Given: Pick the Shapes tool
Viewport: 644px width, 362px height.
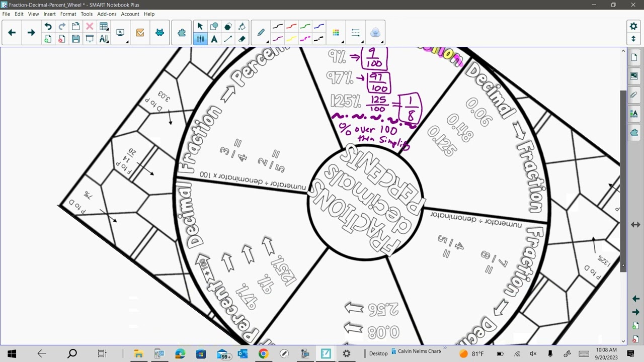Looking at the screenshot, I should point(214,27).
